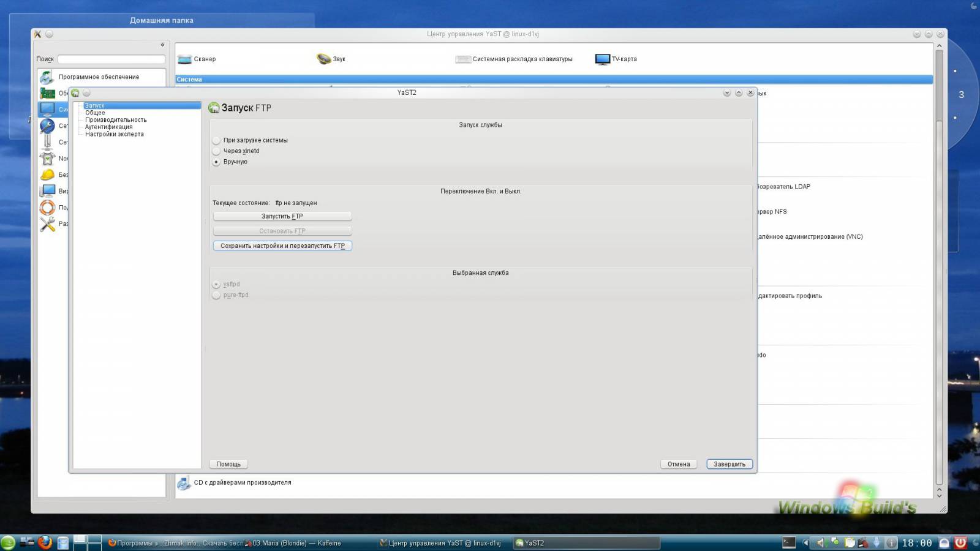This screenshot has width=980, height=551.
Task: Click the Поиск search field
Action: 111,59
